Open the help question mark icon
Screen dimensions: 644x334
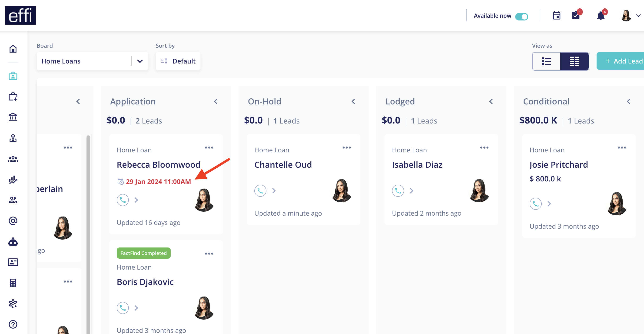coord(13,324)
